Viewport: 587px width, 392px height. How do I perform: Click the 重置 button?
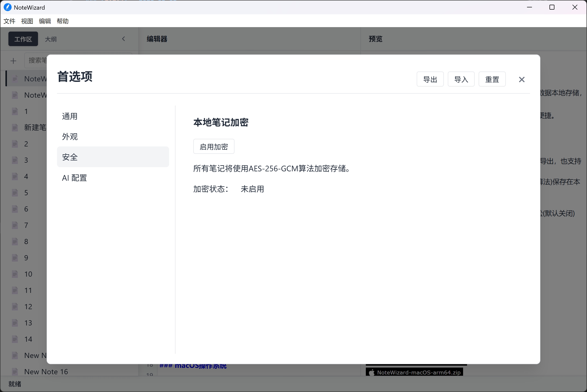click(x=492, y=79)
